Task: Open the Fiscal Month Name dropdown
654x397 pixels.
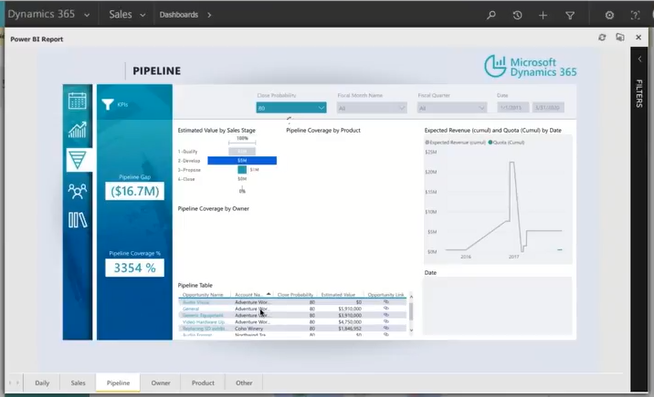Action: [372, 108]
